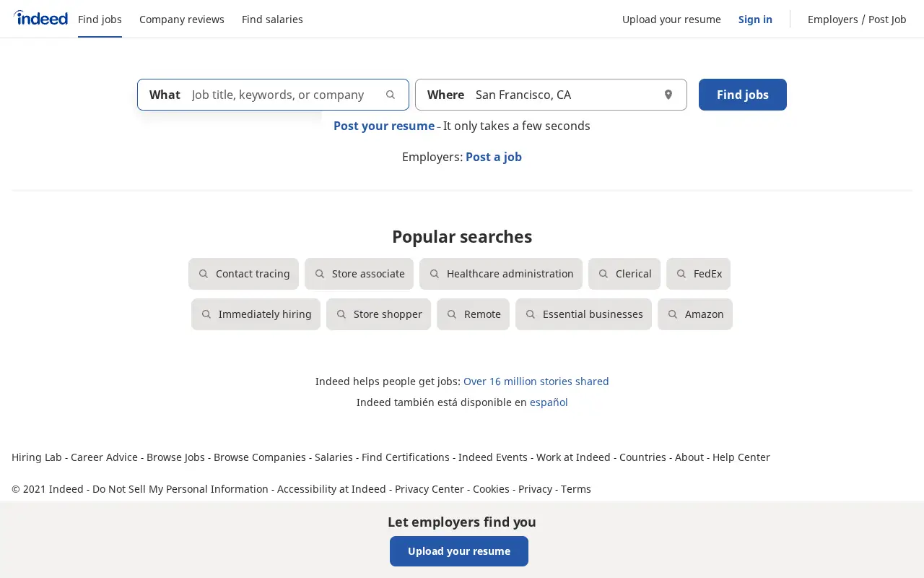Image resolution: width=924 pixels, height=578 pixels.
Task: Open Browse Jobs footer link
Action: coord(175,457)
